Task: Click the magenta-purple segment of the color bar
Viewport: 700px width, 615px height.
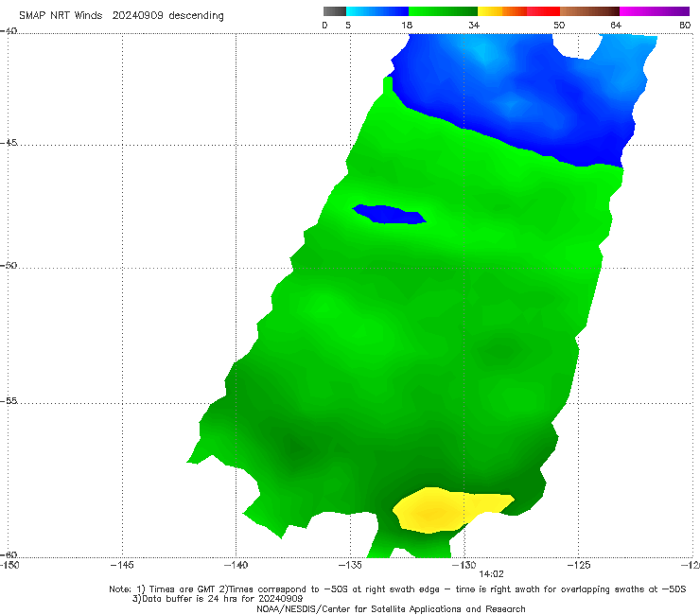Action: (x=655, y=11)
